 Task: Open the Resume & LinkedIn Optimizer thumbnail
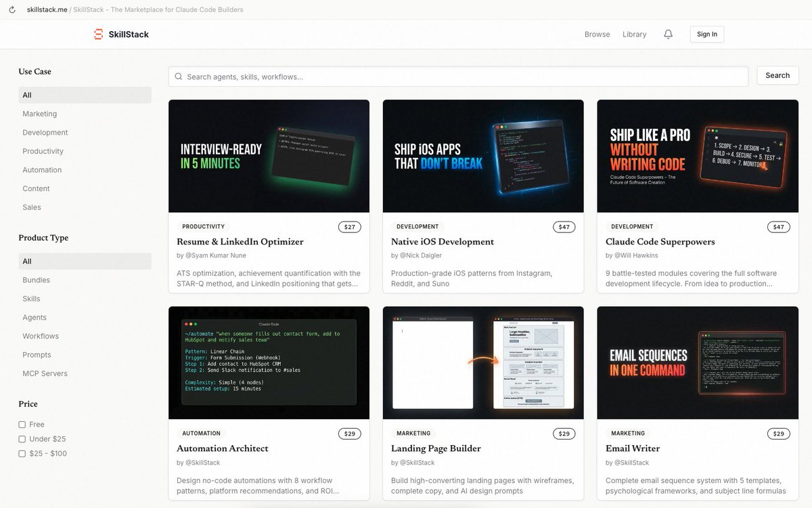click(x=269, y=156)
